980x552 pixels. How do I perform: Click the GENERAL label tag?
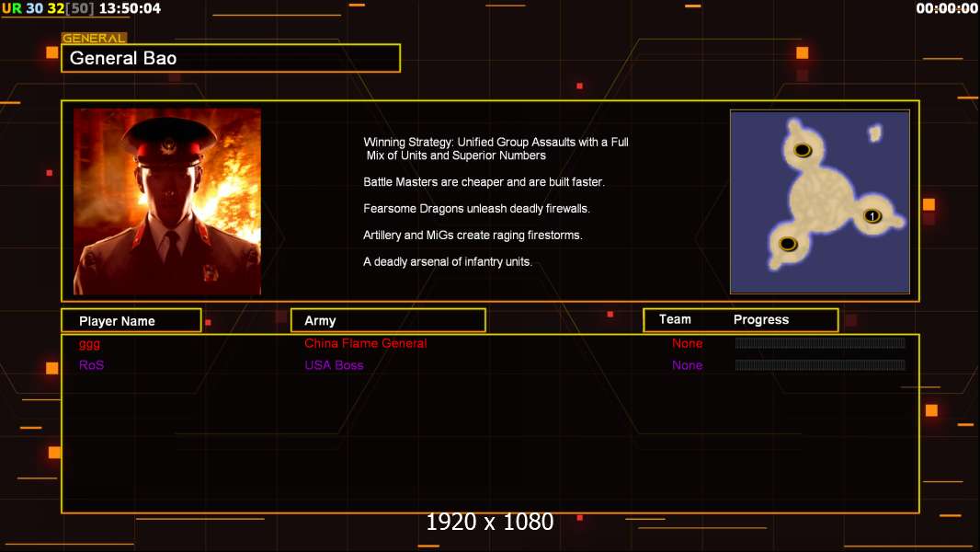[94, 38]
